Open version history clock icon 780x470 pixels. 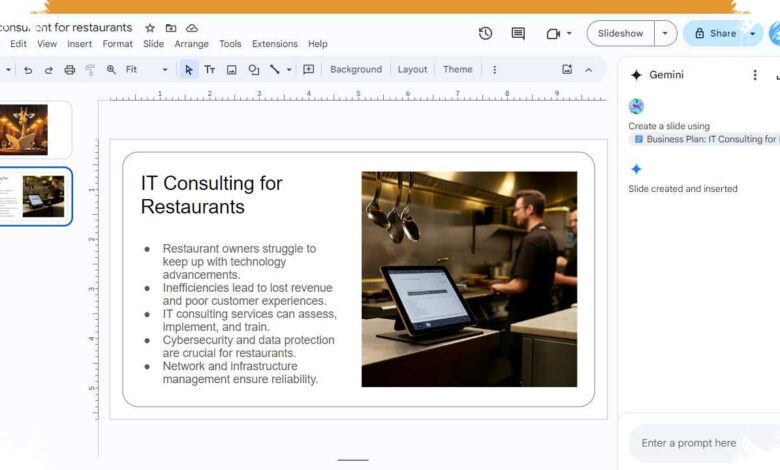(486, 33)
